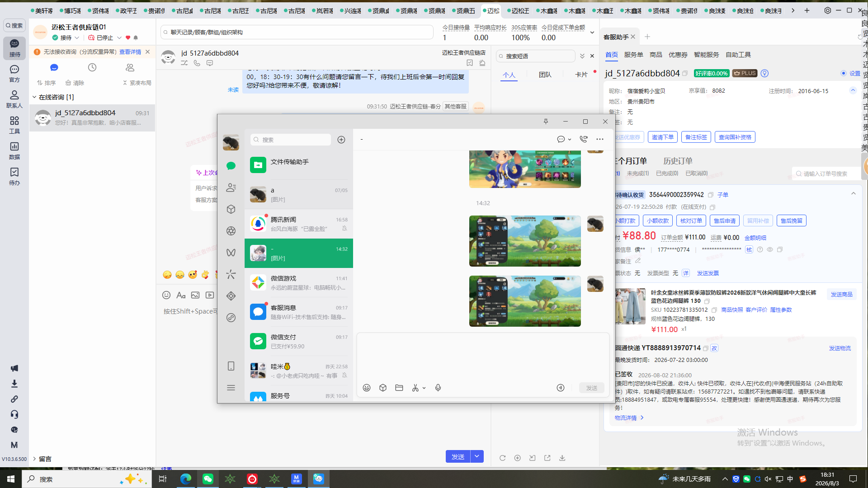Open the screenshot options dropdown arrow in WeChat
The image size is (868, 488).
point(424,388)
